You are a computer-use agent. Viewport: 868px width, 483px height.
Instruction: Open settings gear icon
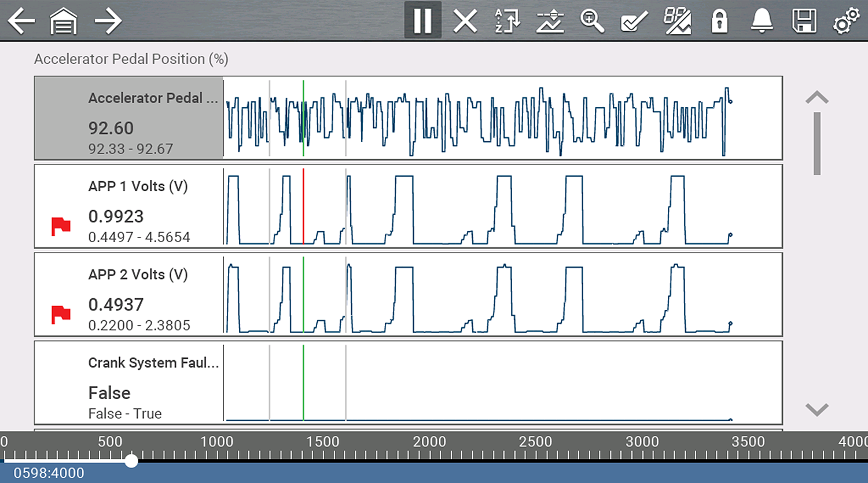point(846,21)
